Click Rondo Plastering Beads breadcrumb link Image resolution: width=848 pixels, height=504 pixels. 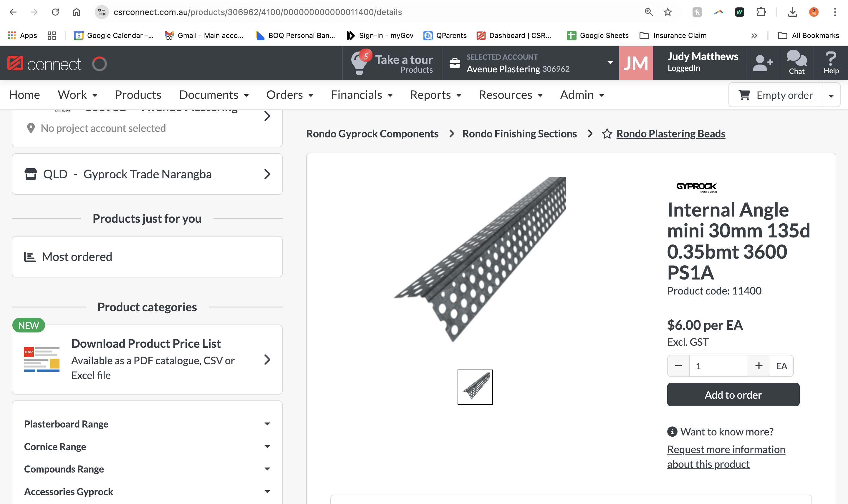[670, 134]
